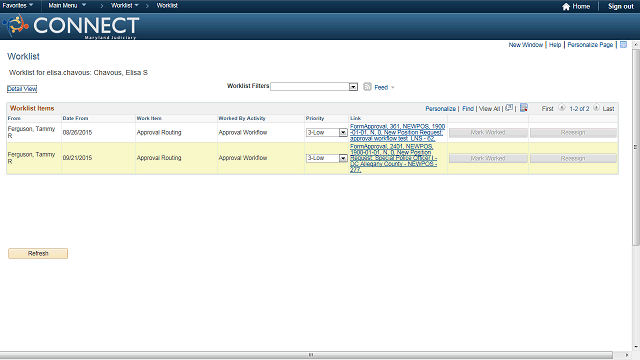Open the New Window link
640x360 pixels.
click(525, 45)
